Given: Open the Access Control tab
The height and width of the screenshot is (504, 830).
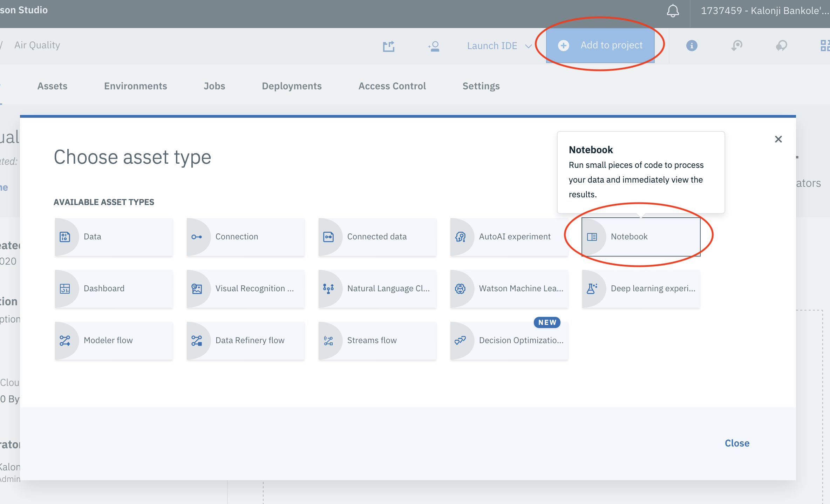Looking at the screenshot, I should coord(392,86).
